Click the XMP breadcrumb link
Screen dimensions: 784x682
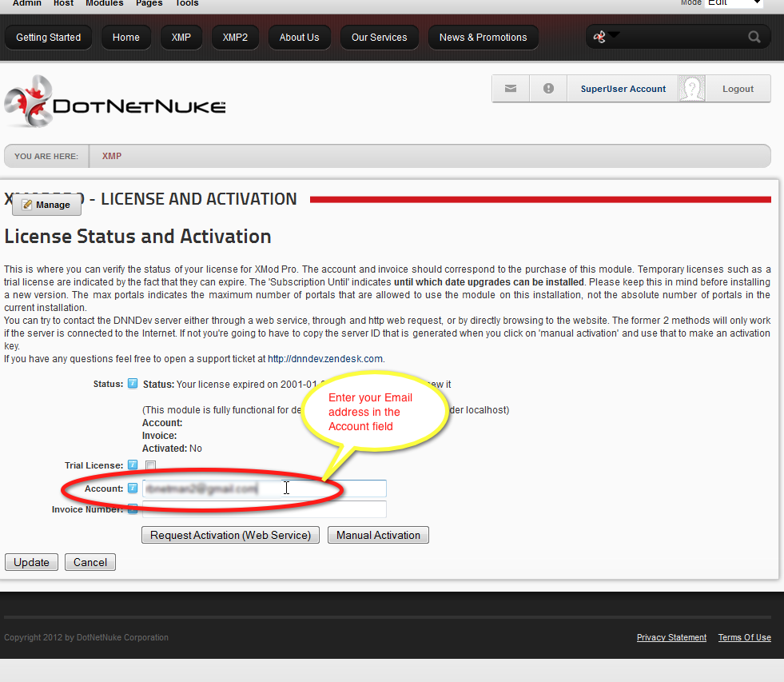pyautogui.click(x=112, y=156)
